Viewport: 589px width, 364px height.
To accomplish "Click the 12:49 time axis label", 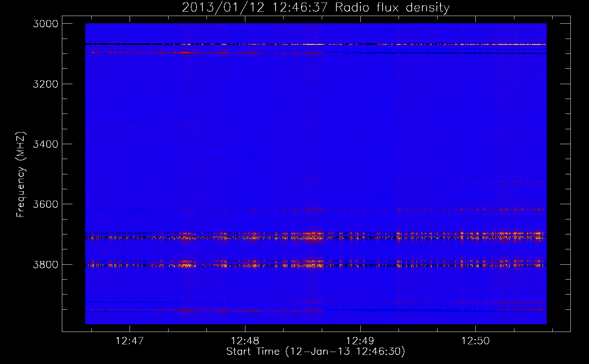I will coord(360,341).
